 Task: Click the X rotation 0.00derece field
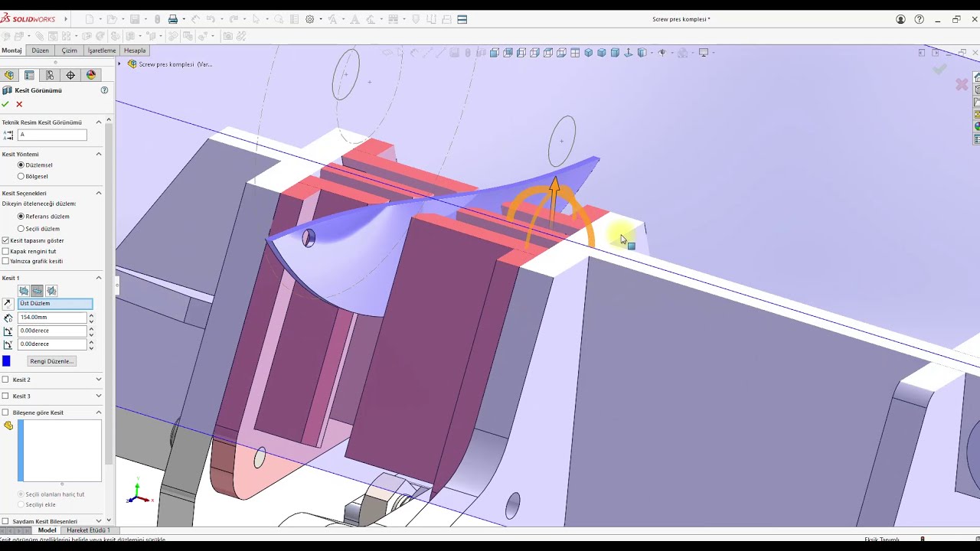(52, 331)
